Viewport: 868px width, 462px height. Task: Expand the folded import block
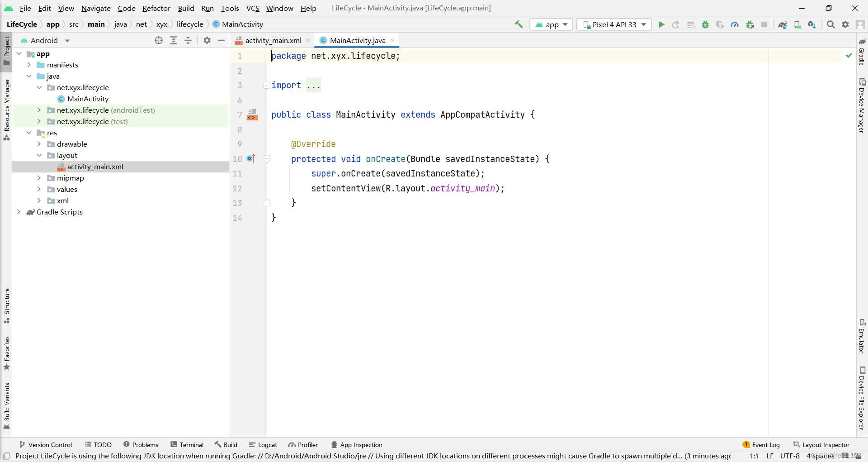pos(267,85)
